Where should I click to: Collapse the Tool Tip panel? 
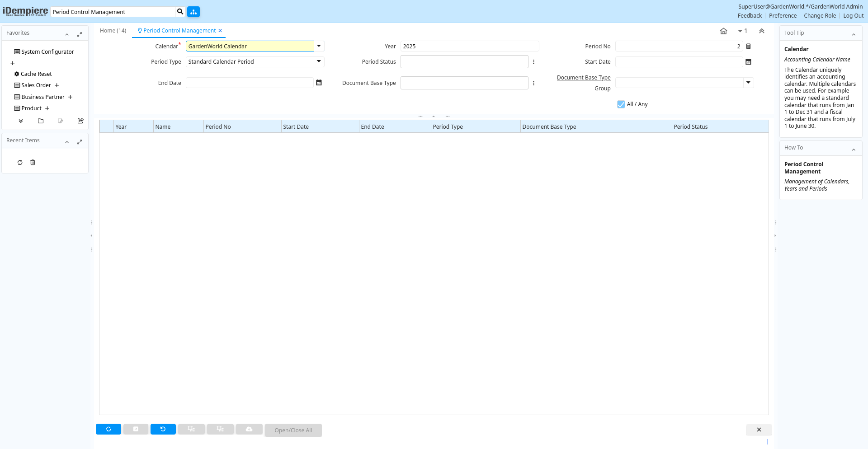[854, 34]
